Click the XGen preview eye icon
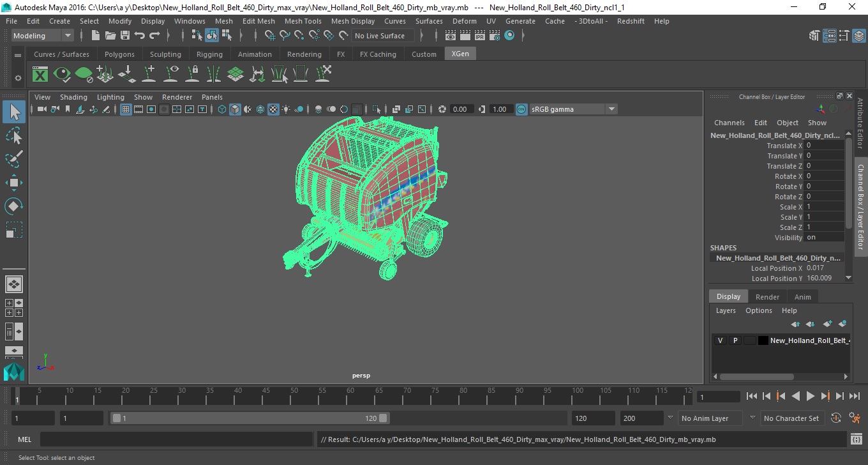The width and height of the screenshot is (868, 465). tap(62, 75)
